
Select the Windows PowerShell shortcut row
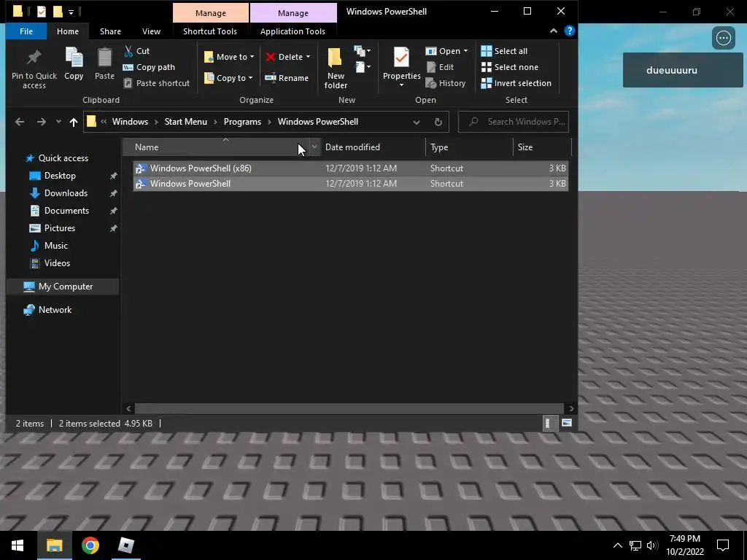click(x=350, y=183)
